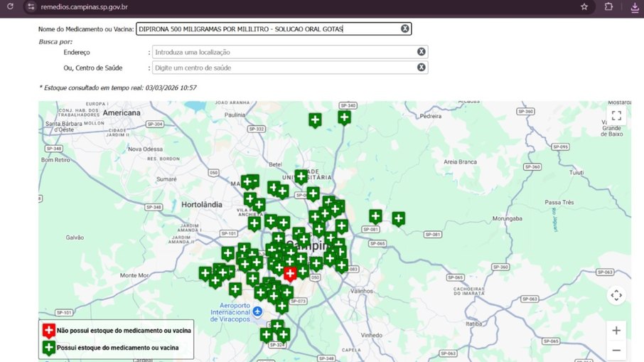Toggle fullscreen map view

point(616,115)
